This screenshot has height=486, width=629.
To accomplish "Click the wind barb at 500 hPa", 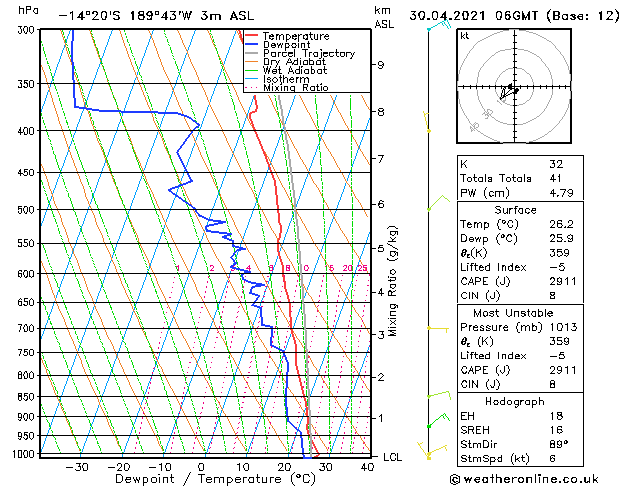I will click(x=438, y=202).
